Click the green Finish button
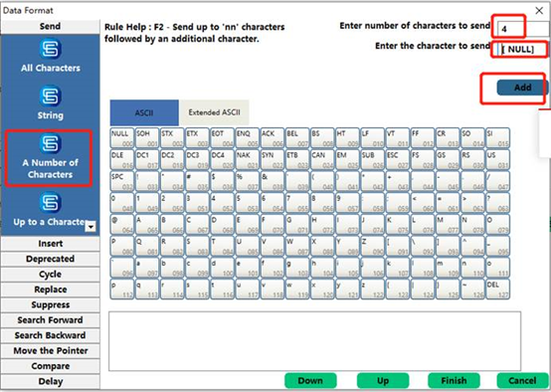 (454, 381)
